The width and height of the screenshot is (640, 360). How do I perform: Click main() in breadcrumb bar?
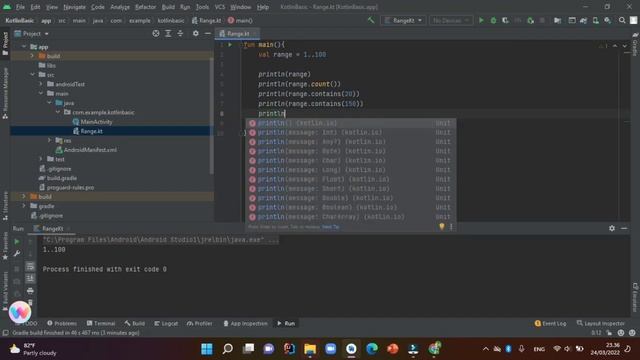(240, 20)
